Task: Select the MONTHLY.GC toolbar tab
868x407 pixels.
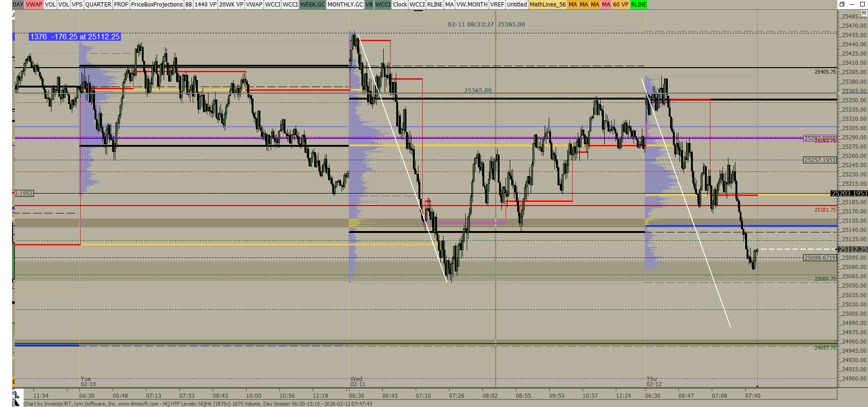Action: tap(345, 5)
